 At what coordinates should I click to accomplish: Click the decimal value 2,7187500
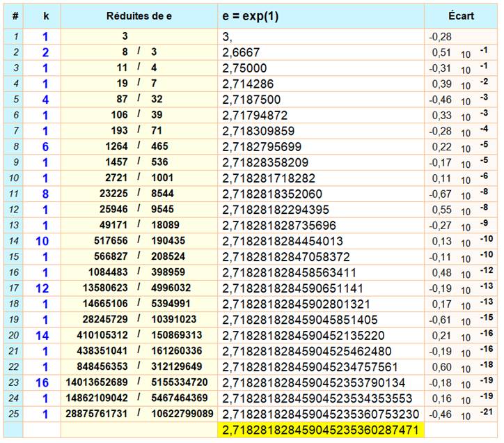coord(251,99)
